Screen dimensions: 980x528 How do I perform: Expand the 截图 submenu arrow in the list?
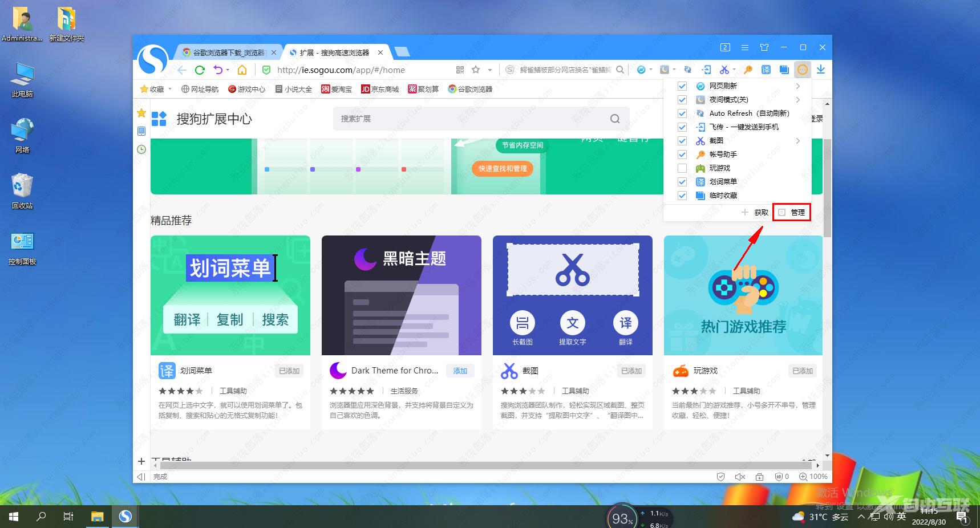click(x=798, y=141)
